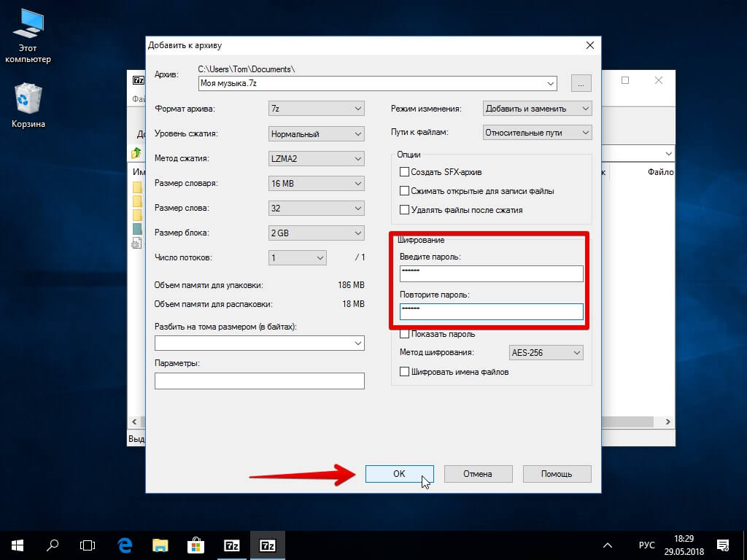Open compression level Нормальный dropdown
This screenshot has width=747, height=560.
[317, 134]
